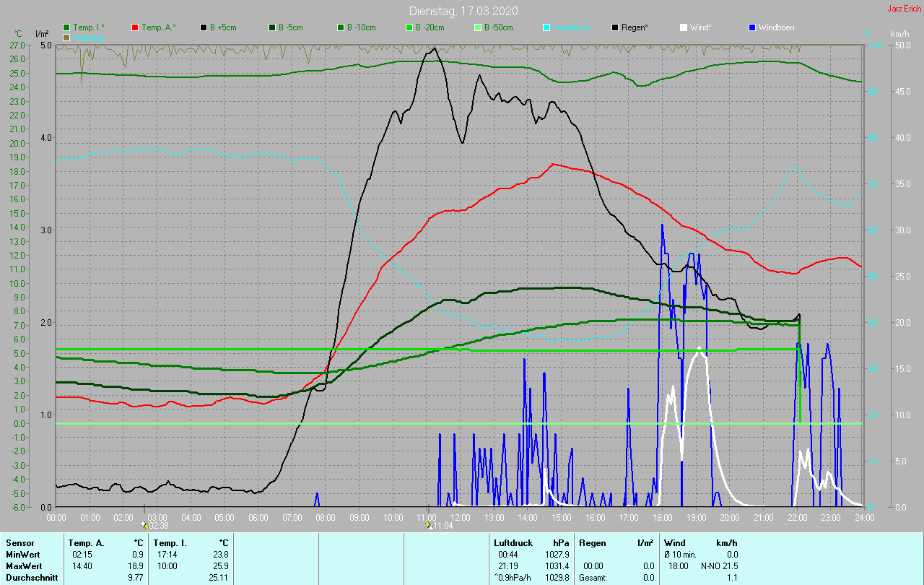
Task: Click the green Temp. I. legend swatch
Action: (x=66, y=27)
